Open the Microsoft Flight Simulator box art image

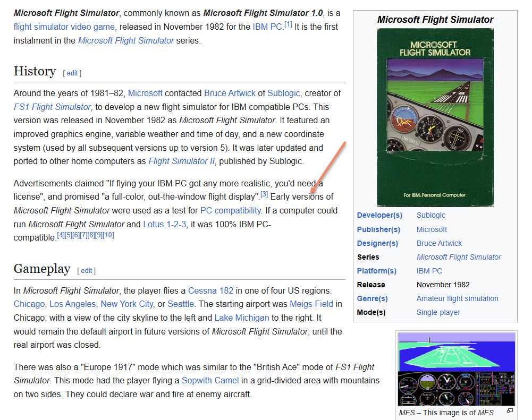[435, 117]
